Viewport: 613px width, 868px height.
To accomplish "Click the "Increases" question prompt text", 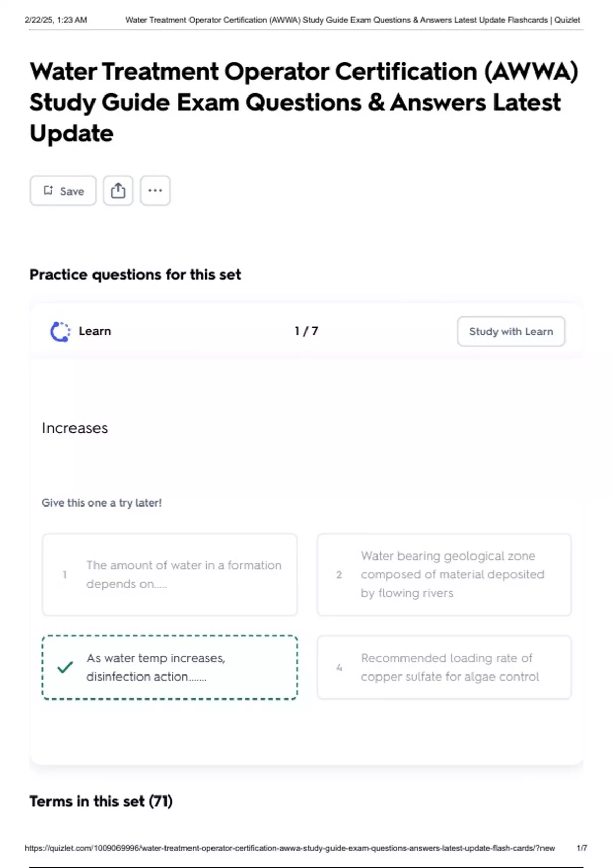I will (x=75, y=428).
